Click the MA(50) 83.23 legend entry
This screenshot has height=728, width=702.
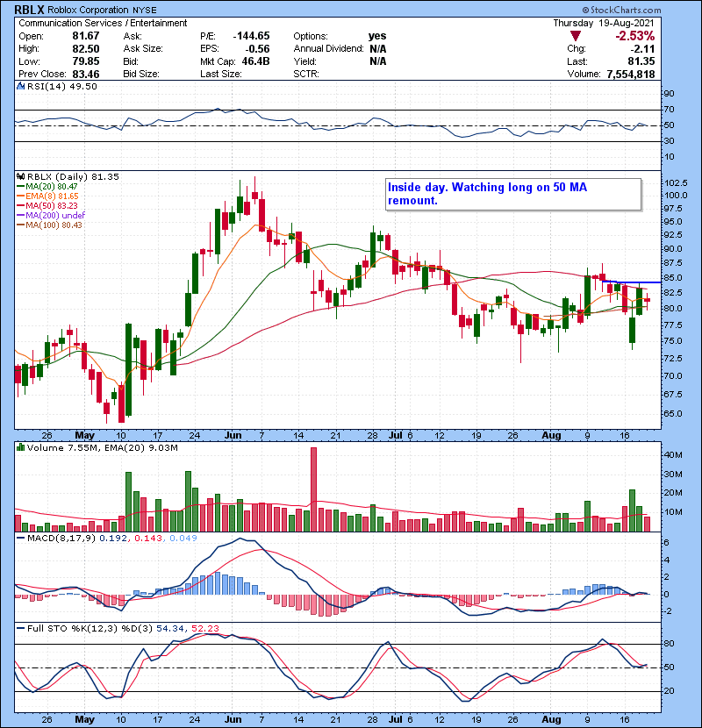52,205
